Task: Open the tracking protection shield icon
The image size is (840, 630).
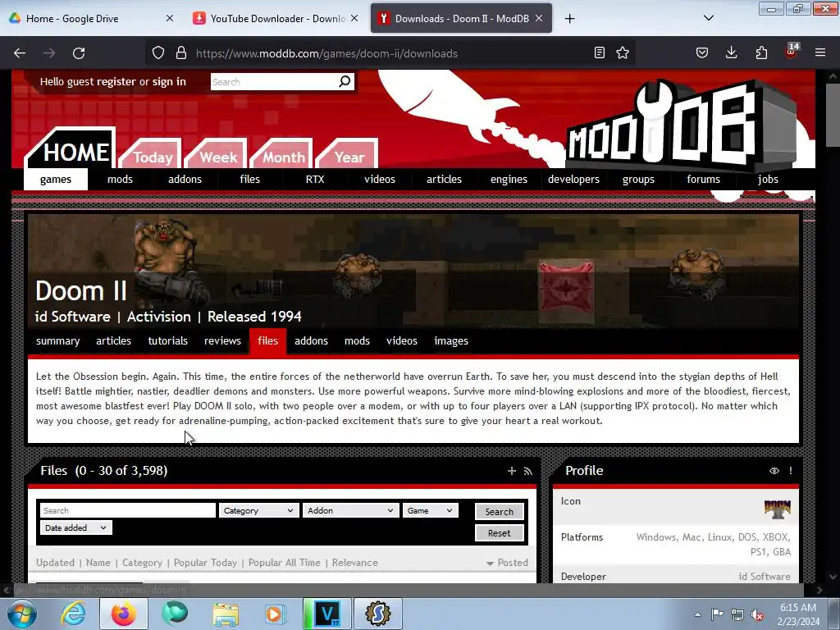Action: coord(158,53)
